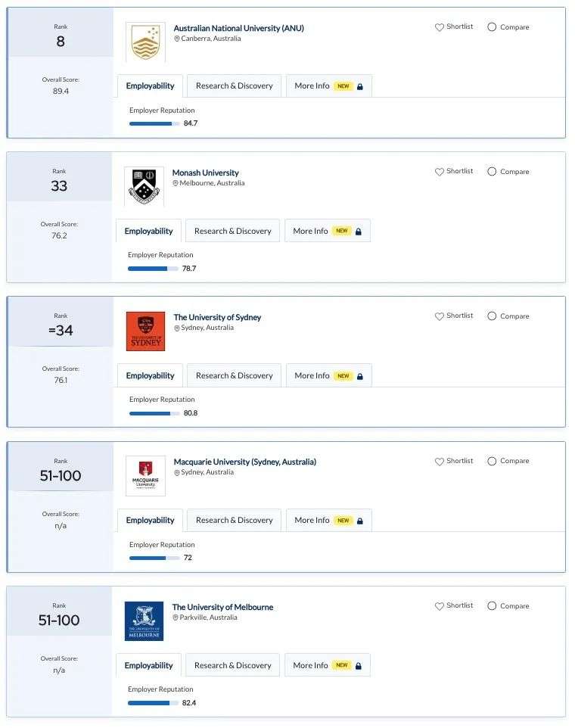The image size is (575, 728).
Task: Shortlist Monash University via heart icon
Action: point(439,171)
